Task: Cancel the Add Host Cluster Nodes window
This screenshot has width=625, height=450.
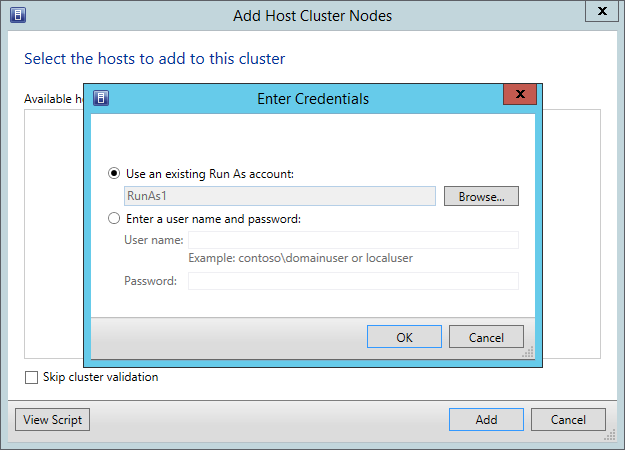Action: (568, 419)
